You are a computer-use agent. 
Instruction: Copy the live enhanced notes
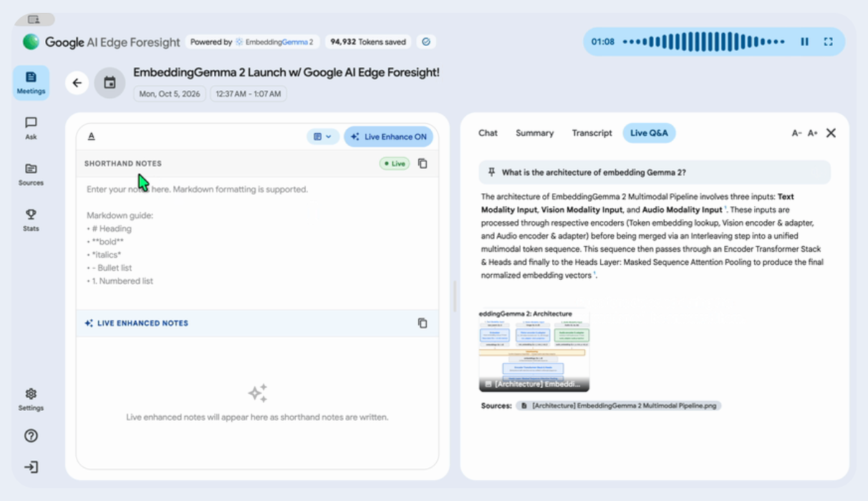click(423, 323)
